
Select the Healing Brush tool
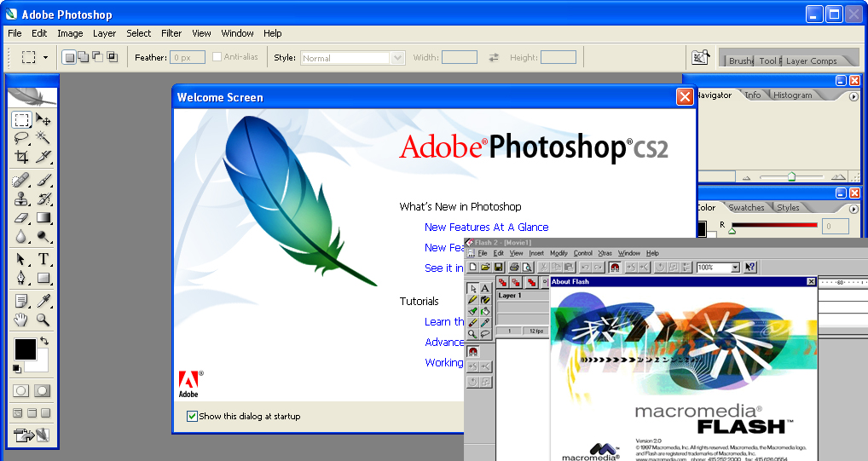(21, 180)
